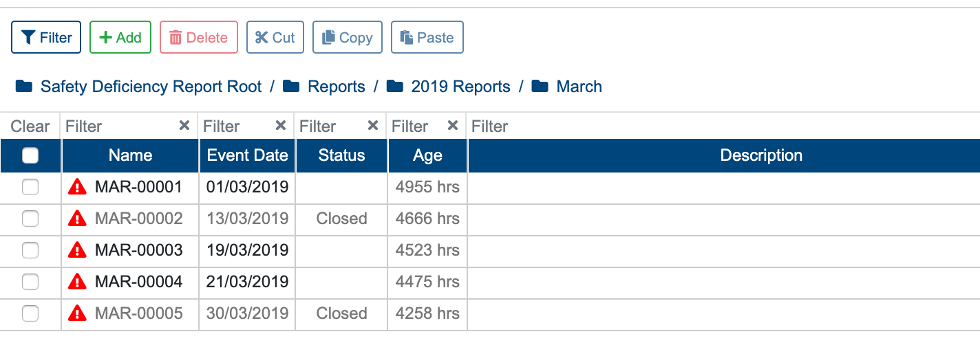Open Safety Deficiency Report Root breadcrumb

[151, 87]
